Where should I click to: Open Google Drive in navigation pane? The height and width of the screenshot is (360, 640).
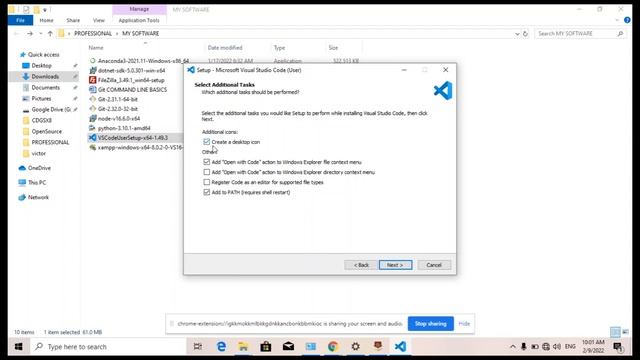point(51,109)
